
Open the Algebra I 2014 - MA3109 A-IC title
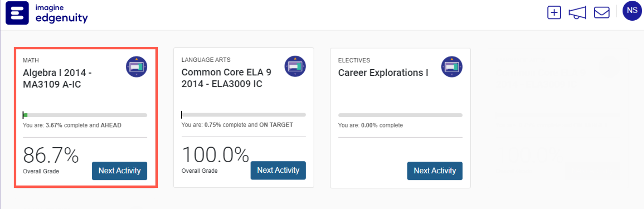tap(57, 78)
